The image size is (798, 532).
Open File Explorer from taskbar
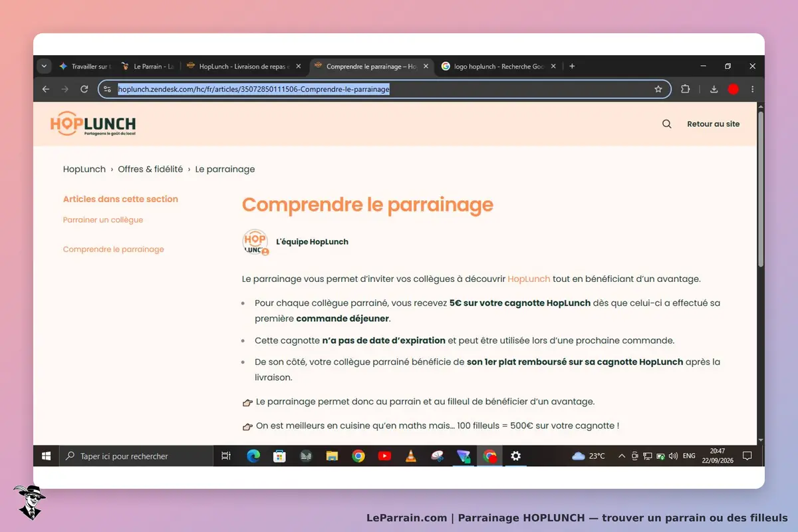pyautogui.click(x=332, y=456)
